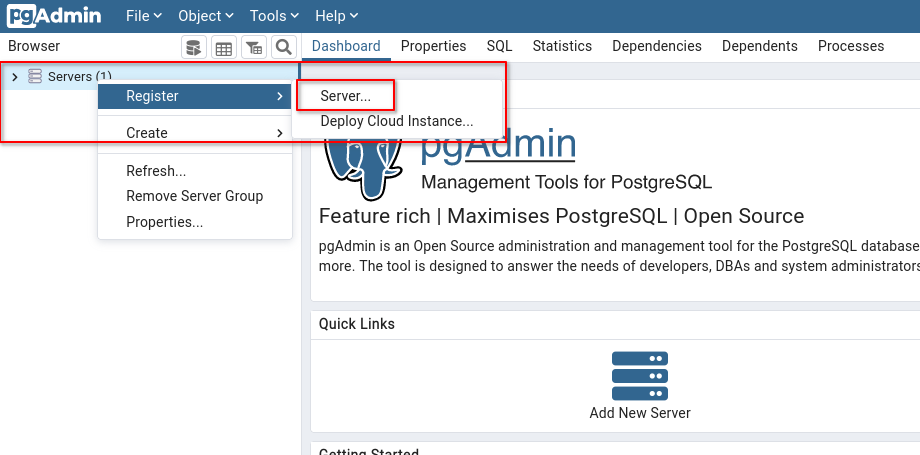The image size is (920, 455).
Task: Switch to the Statistics tab
Action: point(562,46)
